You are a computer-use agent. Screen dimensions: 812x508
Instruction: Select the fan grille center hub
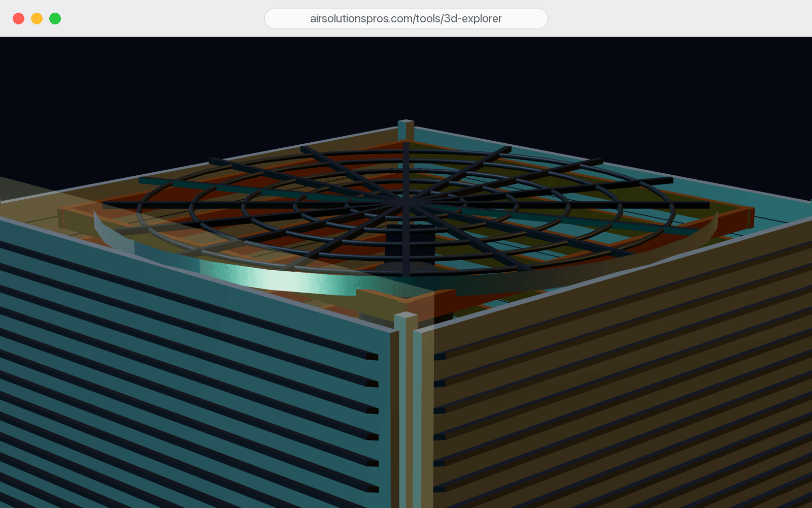click(406, 202)
